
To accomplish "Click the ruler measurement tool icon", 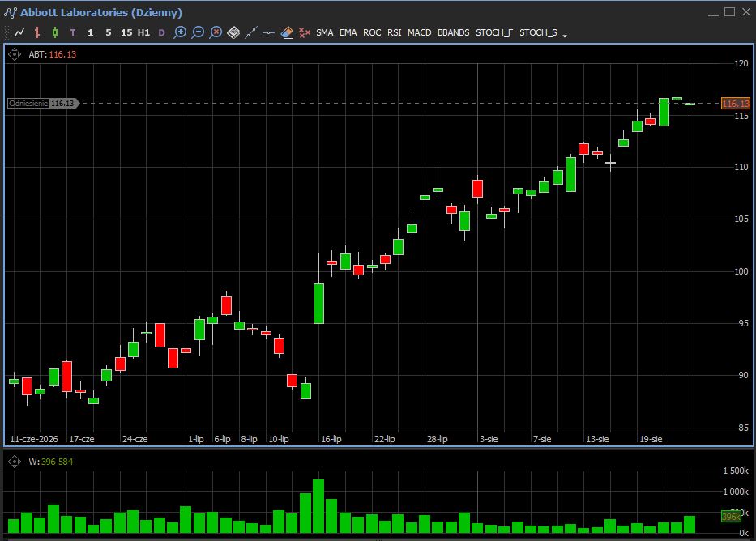I will coord(233,32).
